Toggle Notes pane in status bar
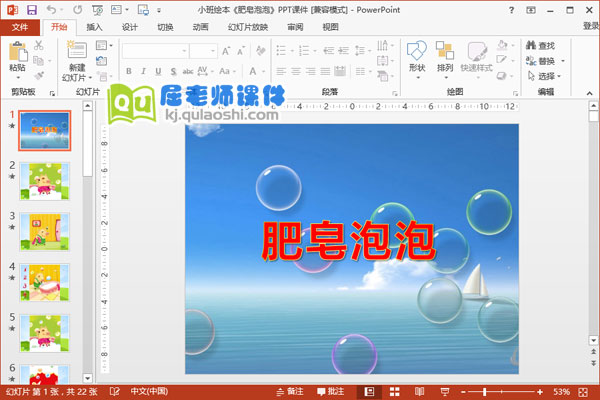 tap(290, 392)
